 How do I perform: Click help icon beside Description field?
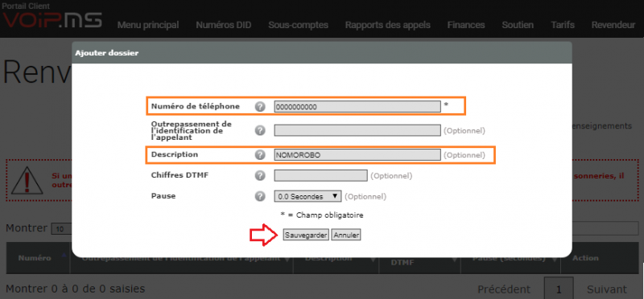point(259,155)
